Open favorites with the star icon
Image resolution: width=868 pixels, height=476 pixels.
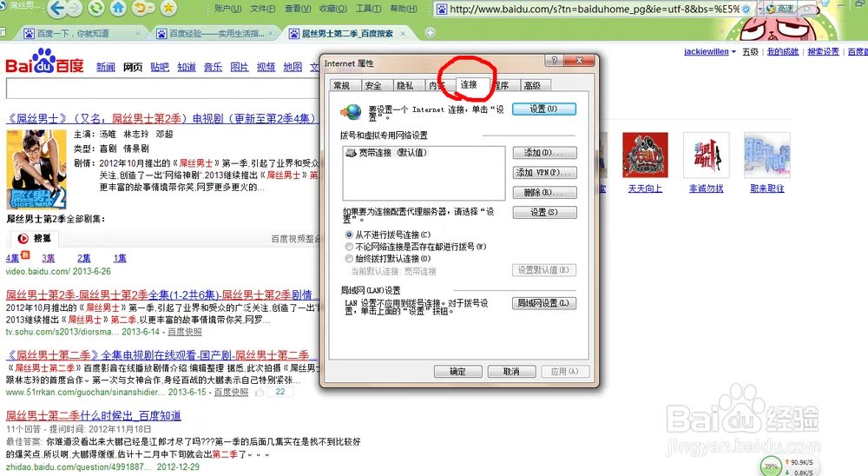click(x=169, y=9)
